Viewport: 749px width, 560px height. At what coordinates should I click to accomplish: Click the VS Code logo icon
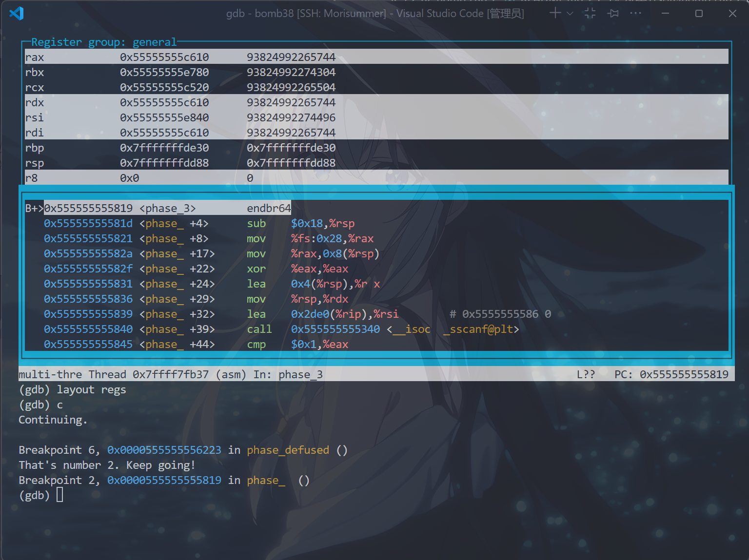[17, 13]
